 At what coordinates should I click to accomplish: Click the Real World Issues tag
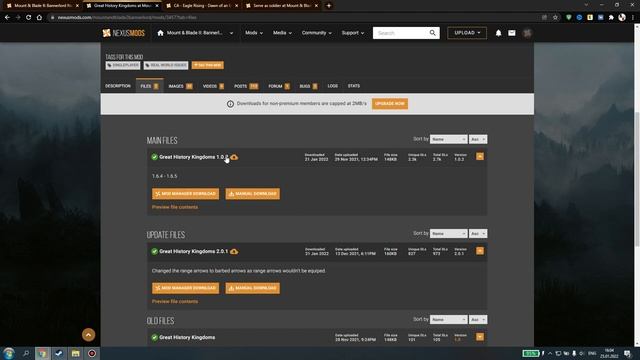tap(166, 65)
